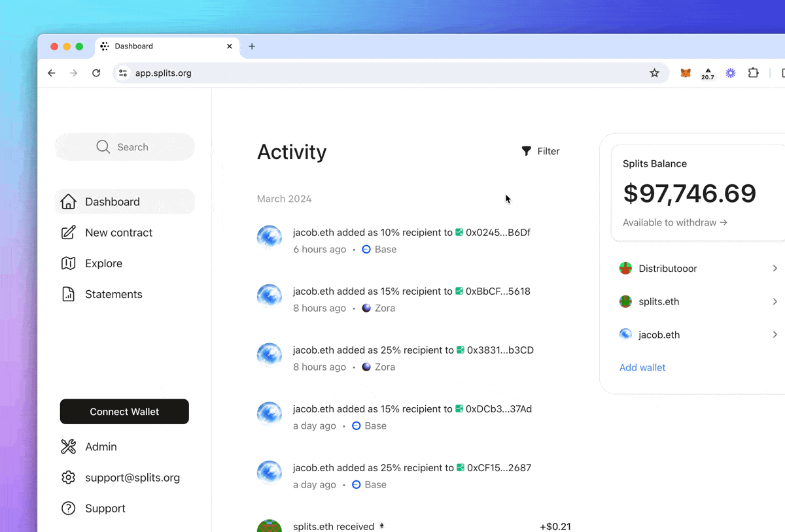Click Distributooor avatar icon

pyautogui.click(x=625, y=269)
